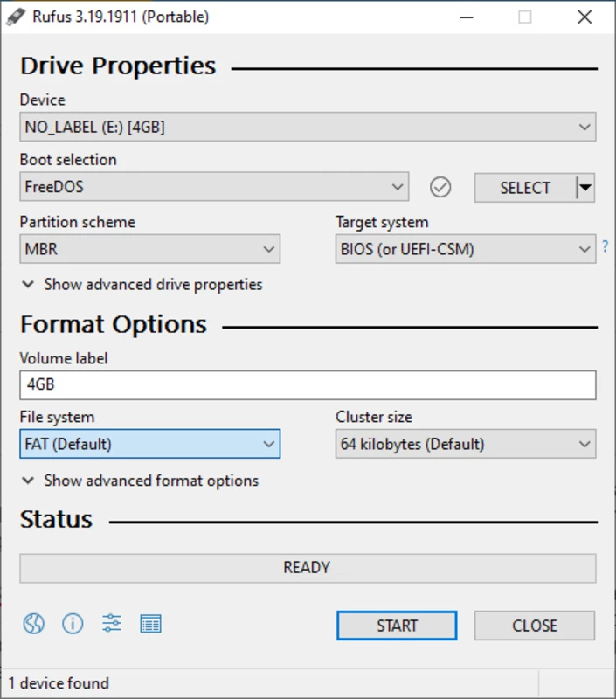The image size is (616, 699).
Task: Click the Volume label text field
Action: coord(308,384)
